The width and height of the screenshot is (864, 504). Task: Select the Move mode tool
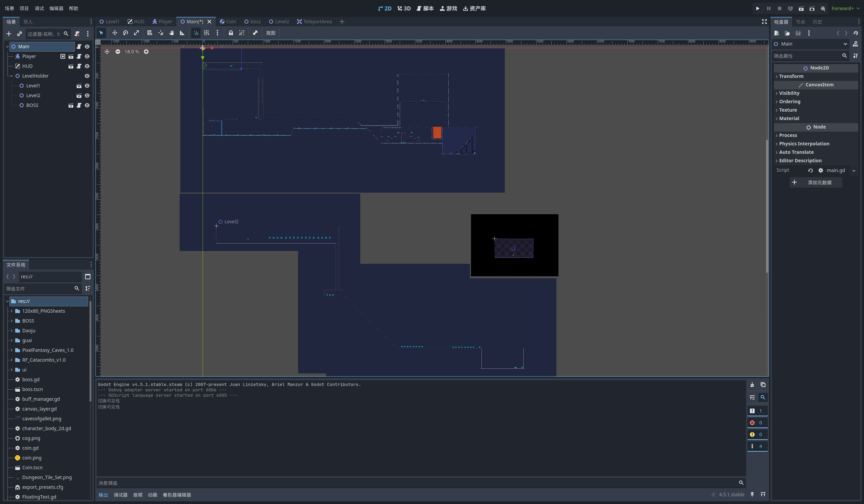pyautogui.click(x=114, y=33)
